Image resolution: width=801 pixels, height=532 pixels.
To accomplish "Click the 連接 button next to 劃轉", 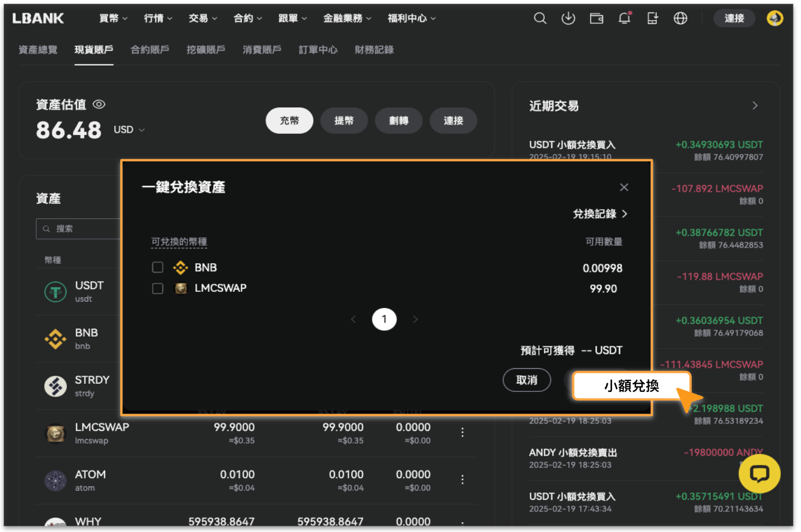I will (453, 121).
